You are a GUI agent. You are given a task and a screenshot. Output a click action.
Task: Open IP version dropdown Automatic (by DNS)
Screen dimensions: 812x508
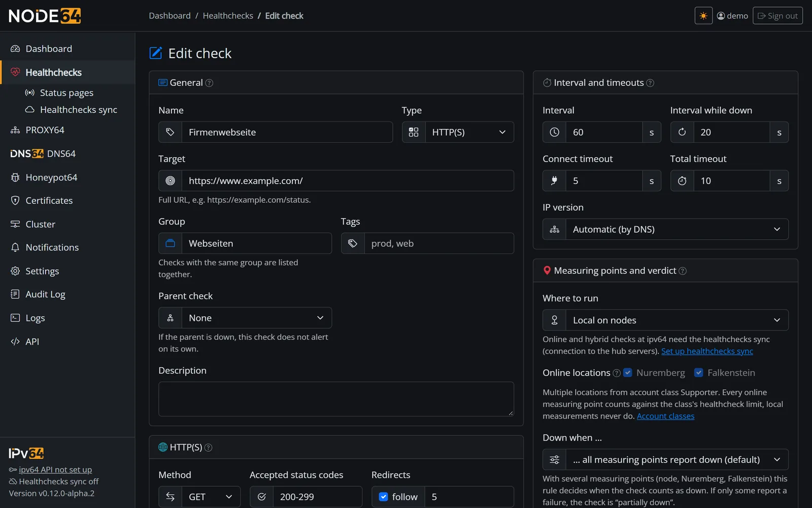click(677, 229)
